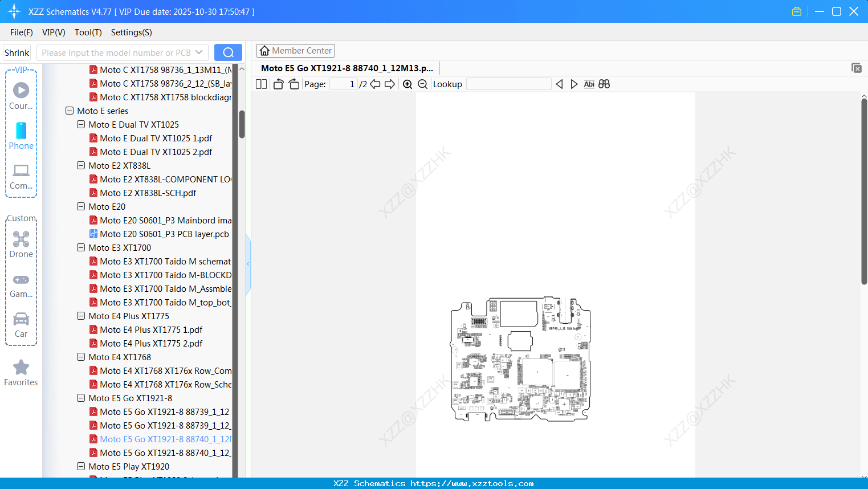
Task: Click the PDF viewer vertical scrollbar
Action: click(864, 191)
